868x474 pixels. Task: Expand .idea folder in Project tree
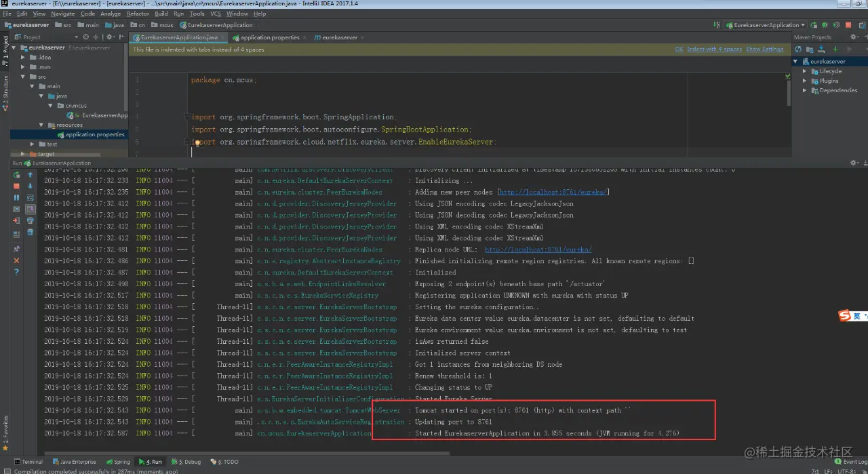(24, 58)
